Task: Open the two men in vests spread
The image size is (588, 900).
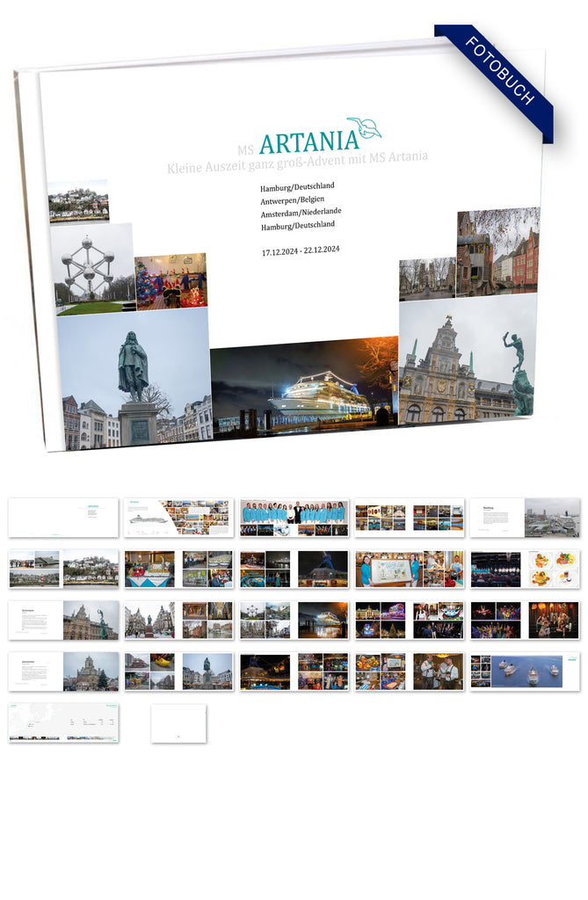Action: click(x=410, y=671)
